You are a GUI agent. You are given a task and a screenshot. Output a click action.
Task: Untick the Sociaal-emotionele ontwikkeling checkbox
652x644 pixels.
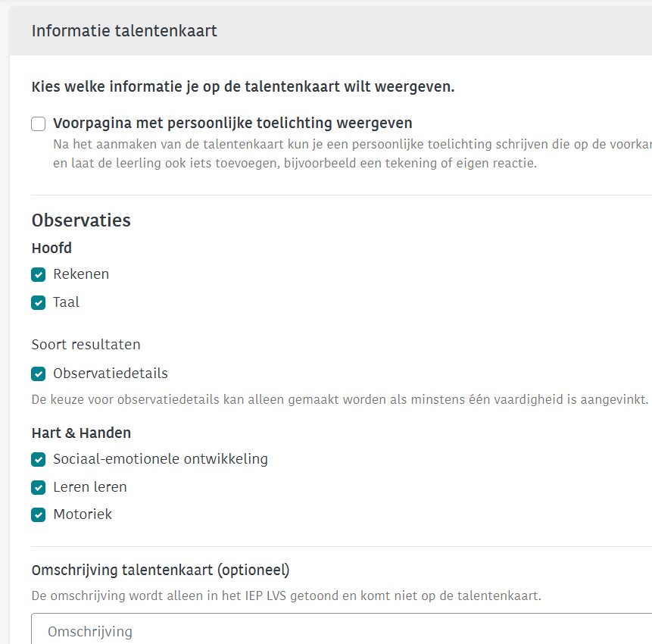(39, 459)
